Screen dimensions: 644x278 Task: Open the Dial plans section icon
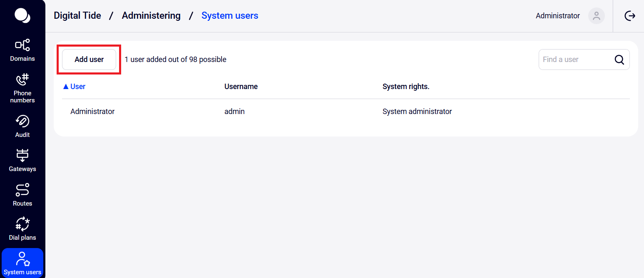tap(22, 224)
